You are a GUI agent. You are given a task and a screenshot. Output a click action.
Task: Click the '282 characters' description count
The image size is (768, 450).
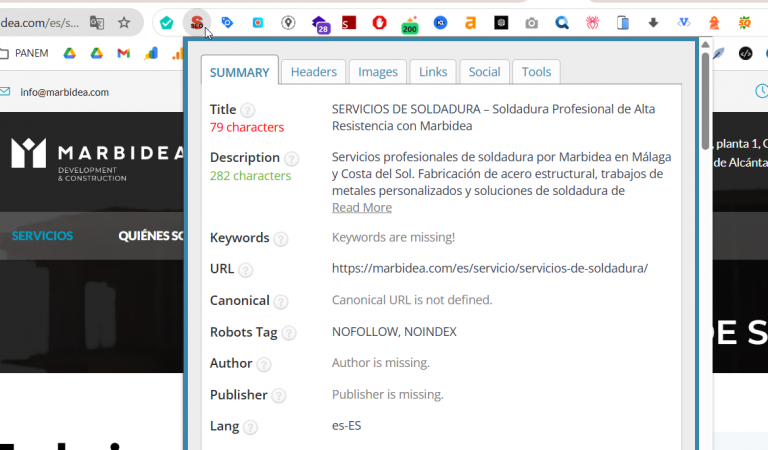(250, 176)
